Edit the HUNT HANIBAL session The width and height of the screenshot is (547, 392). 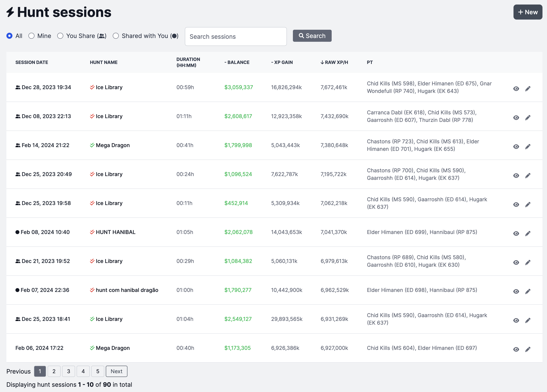pyautogui.click(x=527, y=233)
